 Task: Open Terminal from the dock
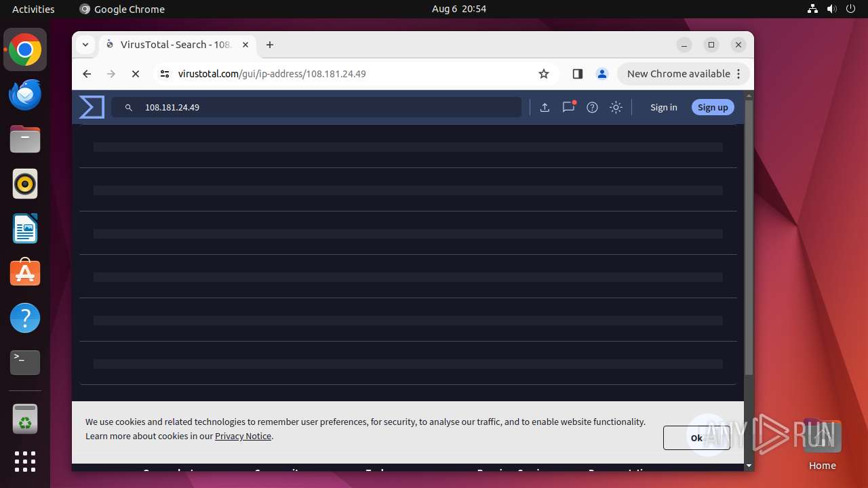[x=25, y=363]
